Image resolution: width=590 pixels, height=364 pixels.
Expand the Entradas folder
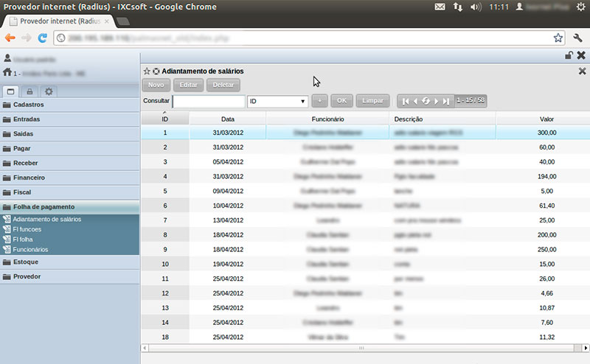pos(69,119)
